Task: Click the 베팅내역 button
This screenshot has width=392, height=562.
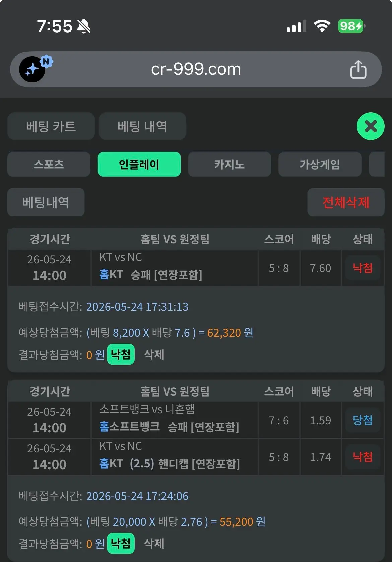Action: (x=46, y=202)
